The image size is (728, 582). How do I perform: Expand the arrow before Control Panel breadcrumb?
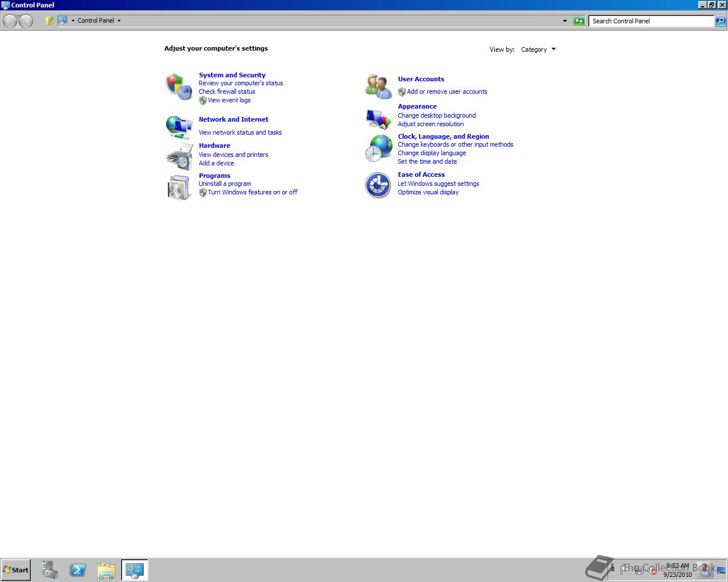click(73, 20)
